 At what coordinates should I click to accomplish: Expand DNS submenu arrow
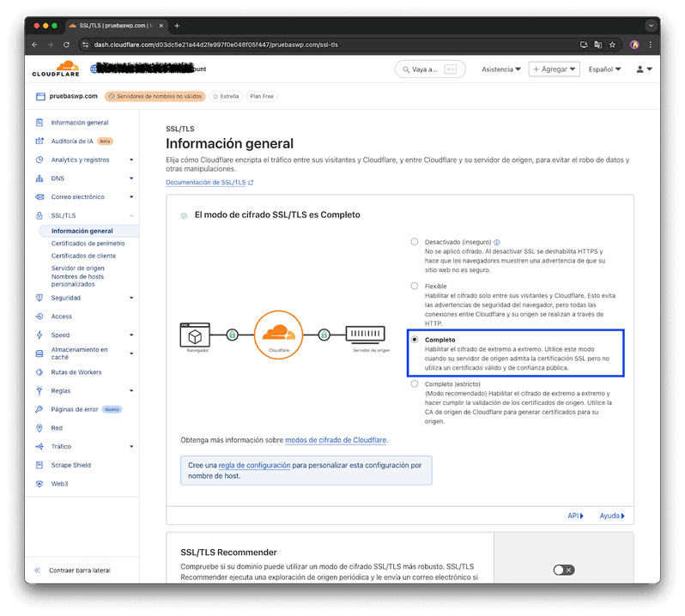[131, 178]
